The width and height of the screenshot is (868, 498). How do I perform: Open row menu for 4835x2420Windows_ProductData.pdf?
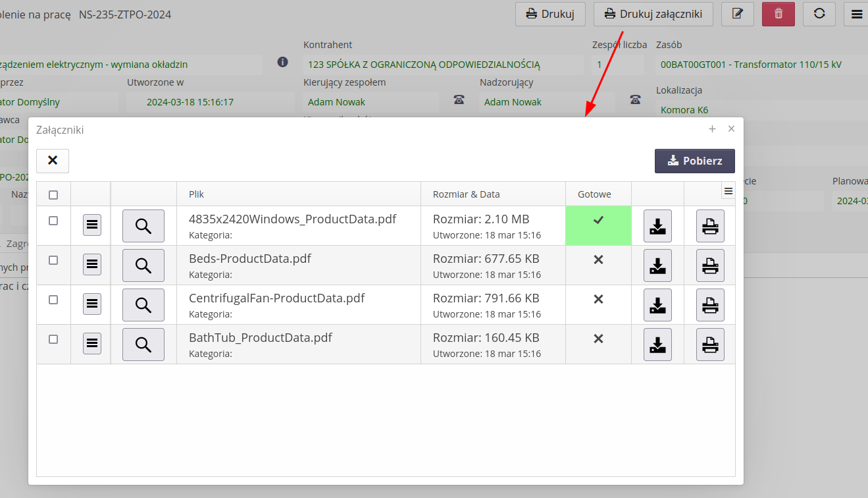click(x=92, y=225)
